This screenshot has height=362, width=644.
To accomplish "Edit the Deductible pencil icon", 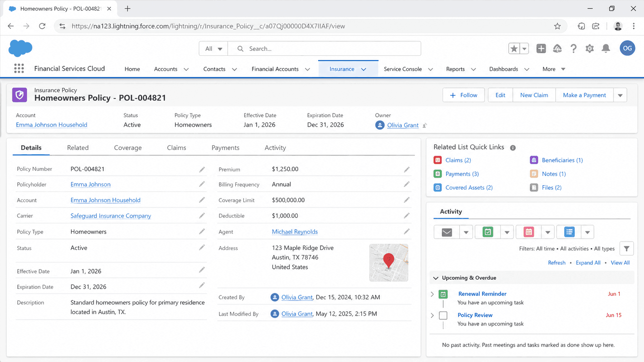I will click(407, 216).
